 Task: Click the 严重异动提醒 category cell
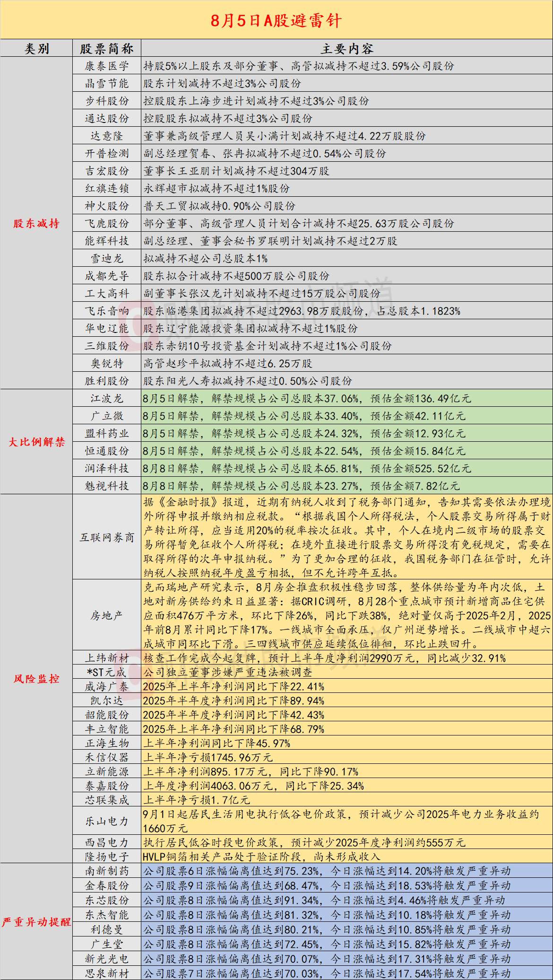click(x=36, y=922)
